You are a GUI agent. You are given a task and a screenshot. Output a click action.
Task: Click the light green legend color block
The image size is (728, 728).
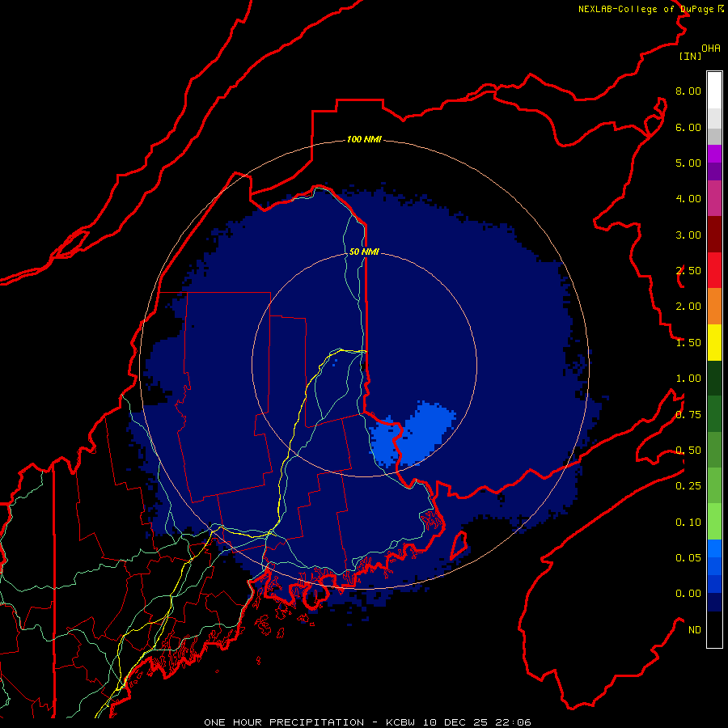point(714,522)
